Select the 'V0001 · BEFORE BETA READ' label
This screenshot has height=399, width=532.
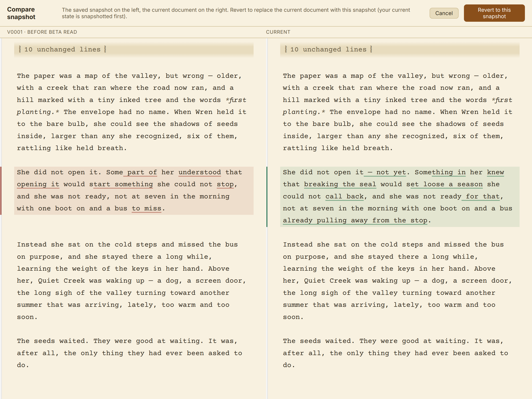pyautogui.click(x=42, y=32)
